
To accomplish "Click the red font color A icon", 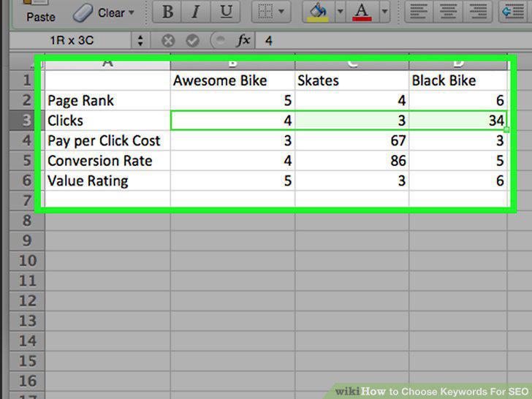I will (362, 12).
